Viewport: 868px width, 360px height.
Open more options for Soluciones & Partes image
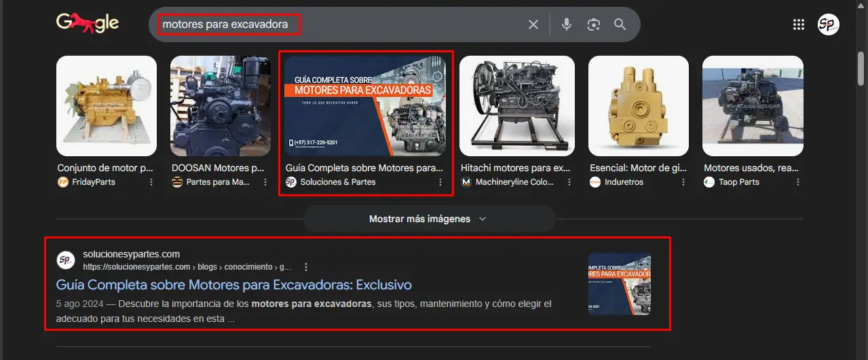click(x=440, y=182)
